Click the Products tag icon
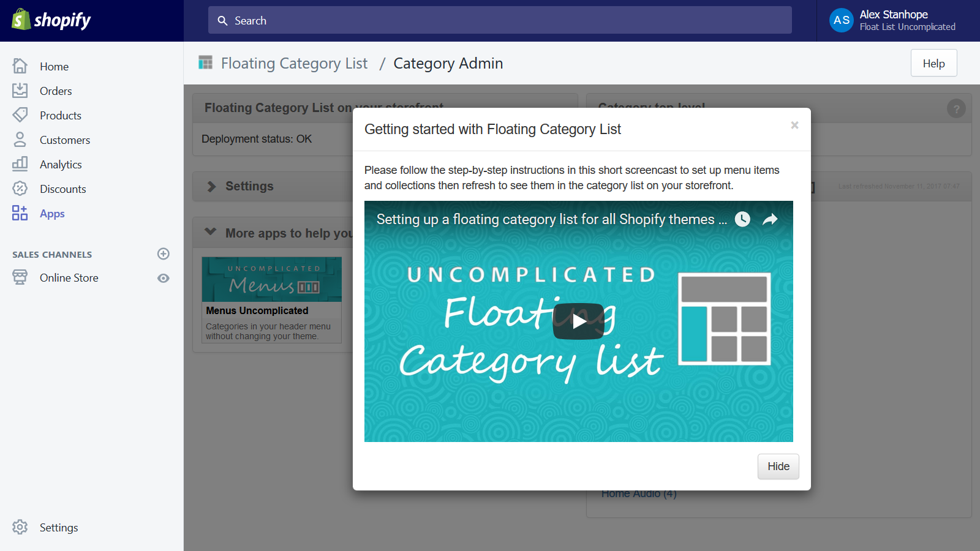The width and height of the screenshot is (980, 551). coord(20,114)
